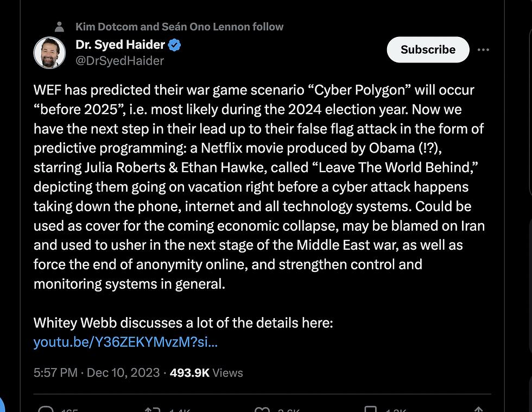Click the blue verified checkmark badge
The width and height of the screenshot is (532, 412).
(174, 45)
